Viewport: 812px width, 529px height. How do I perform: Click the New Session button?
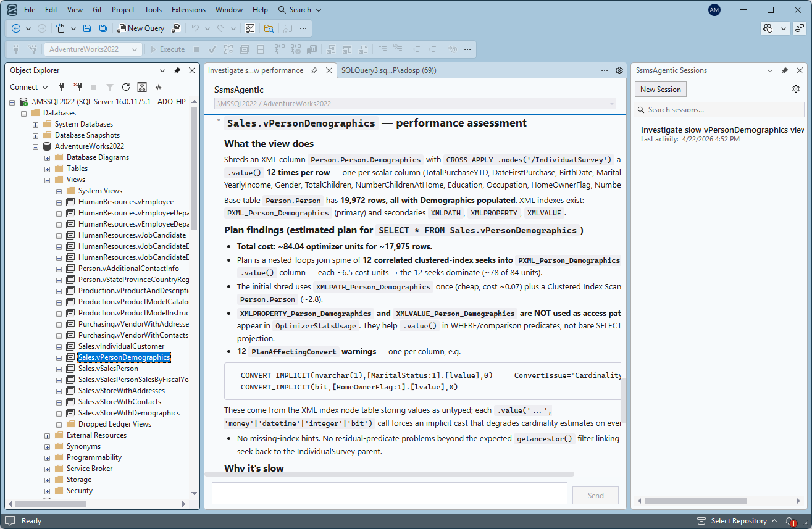pos(660,89)
